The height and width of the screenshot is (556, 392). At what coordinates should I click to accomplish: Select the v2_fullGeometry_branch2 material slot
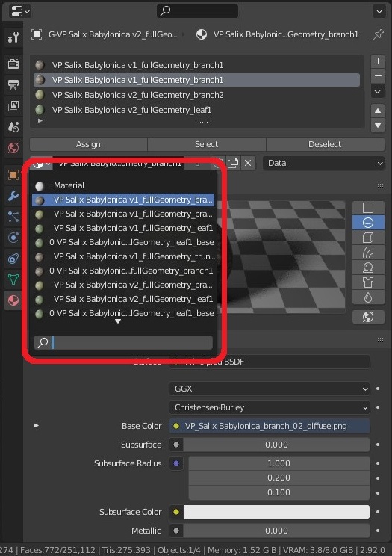pos(196,95)
